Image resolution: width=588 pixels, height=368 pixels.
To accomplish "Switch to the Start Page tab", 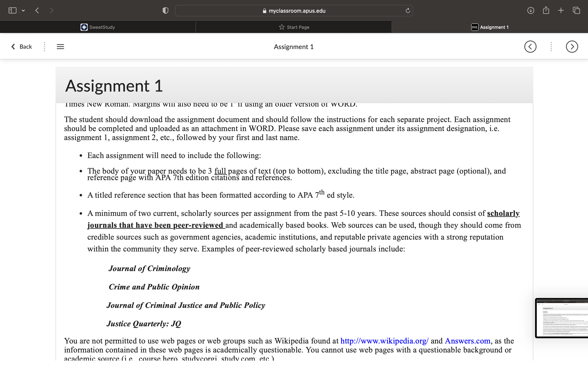I will tap(294, 27).
